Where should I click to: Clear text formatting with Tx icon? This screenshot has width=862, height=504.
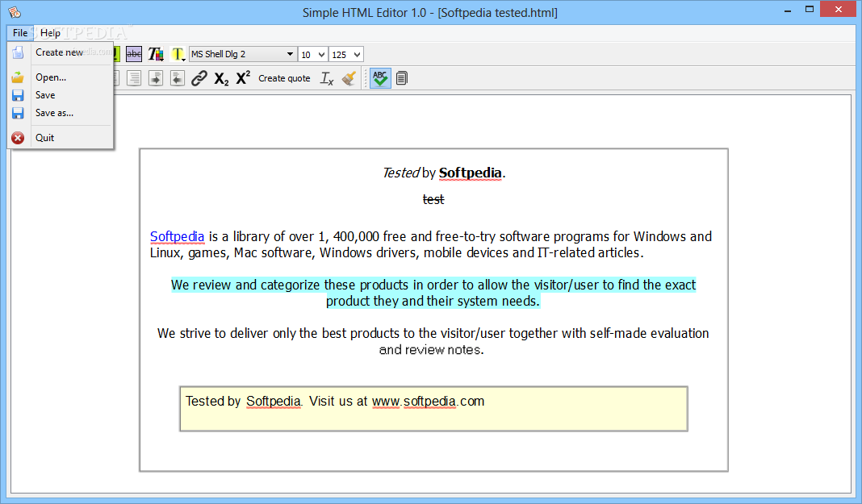(327, 78)
